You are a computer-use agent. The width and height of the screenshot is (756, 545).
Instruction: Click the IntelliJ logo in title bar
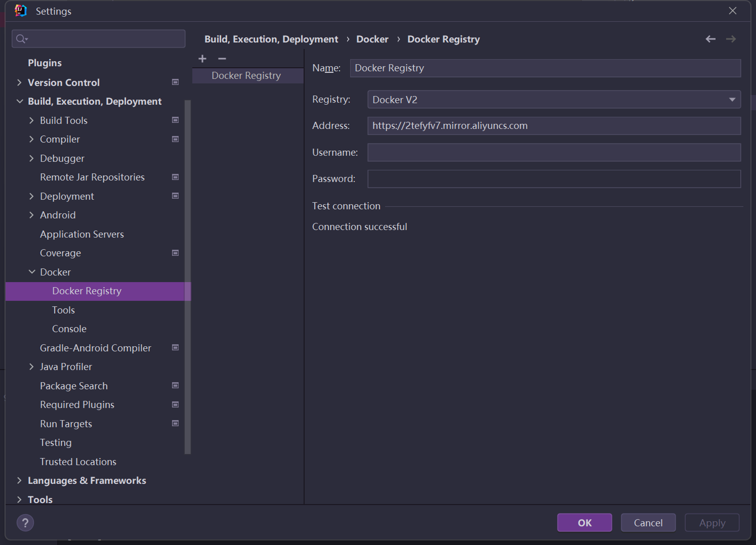(x=21, y=11)
